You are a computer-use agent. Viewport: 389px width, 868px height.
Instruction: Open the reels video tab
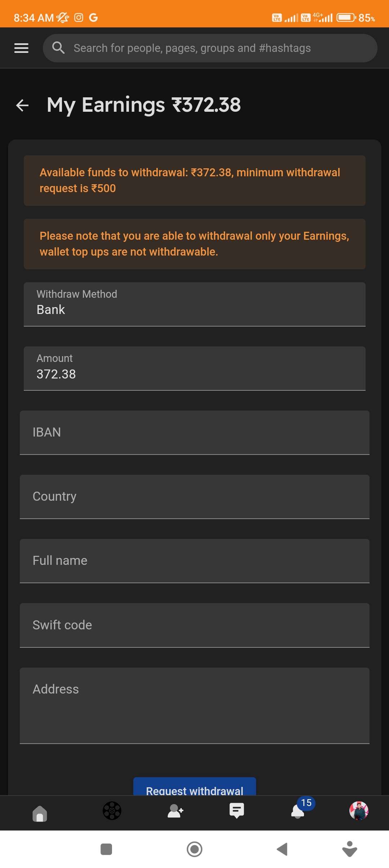tap(112, 811)
